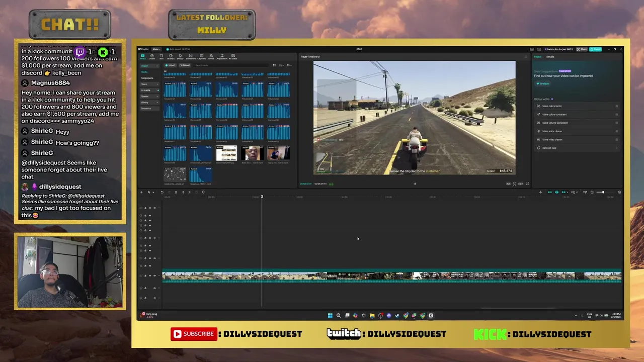Click the Search media input field
This screenshot has height=362, width=644.
click(231, 65)
